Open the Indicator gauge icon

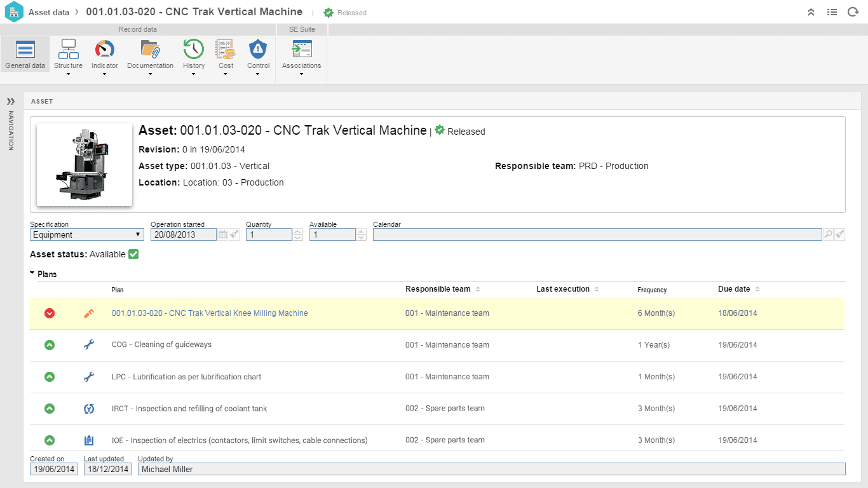pyautogui.click(x=105, y=49)
